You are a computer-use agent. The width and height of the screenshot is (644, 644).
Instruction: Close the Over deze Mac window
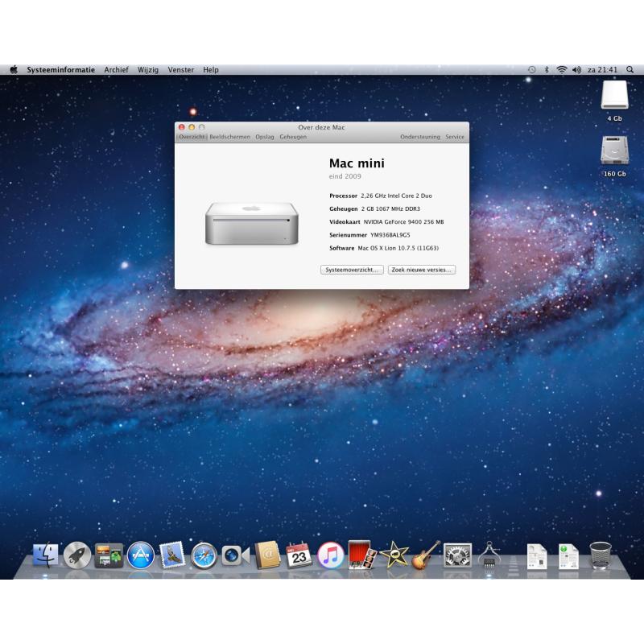182,127
